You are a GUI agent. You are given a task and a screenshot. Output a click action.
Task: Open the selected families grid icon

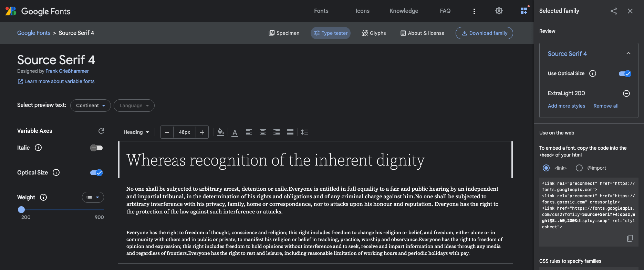click(524, 11)
